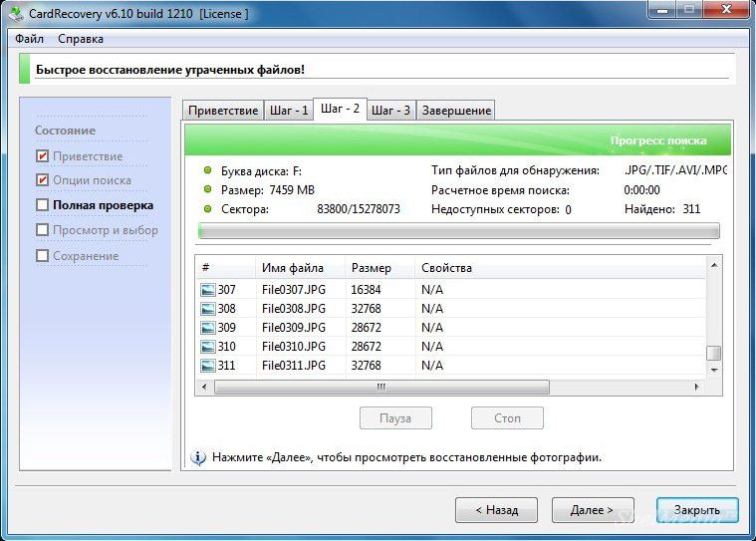The image size is (756, 541).
Task: Click the estimated time value 0:00:00
Action: tap(641, 190)
